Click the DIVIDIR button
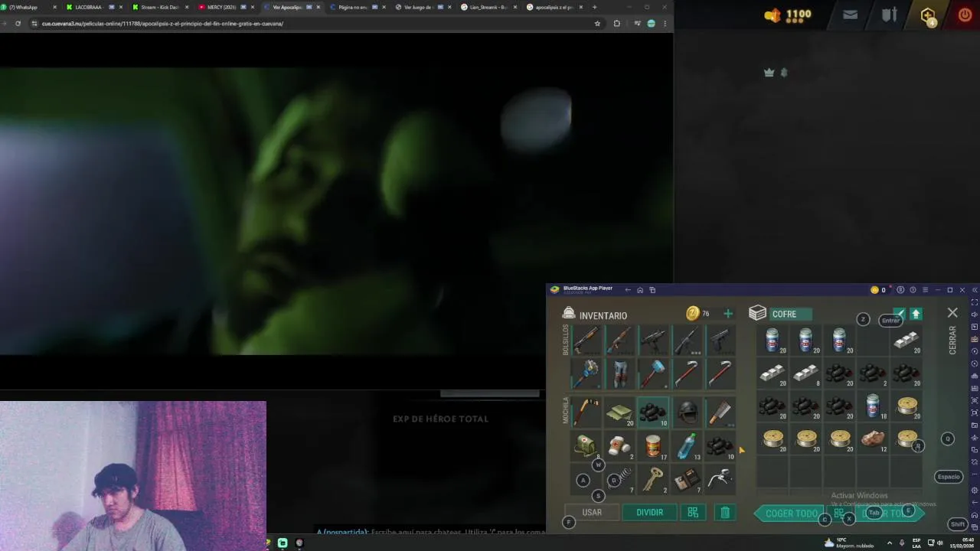980x551 pixels. 649,513
